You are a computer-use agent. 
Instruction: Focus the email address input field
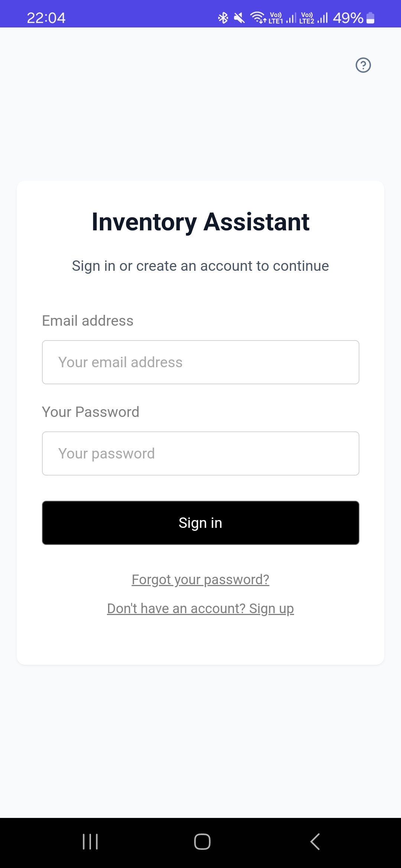(x=200, y=362)
